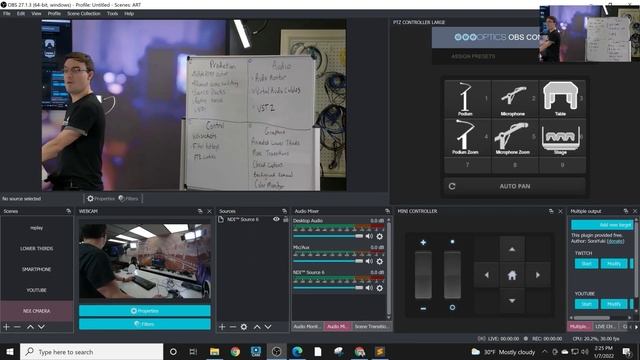Open Windows Start menu
Image resolution: width=640 pixels, height=360 pixels.
[10, 351]
